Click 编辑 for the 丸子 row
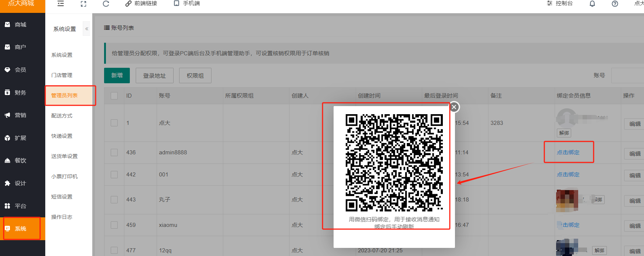The image size is (644, 256). click(634, 201)
